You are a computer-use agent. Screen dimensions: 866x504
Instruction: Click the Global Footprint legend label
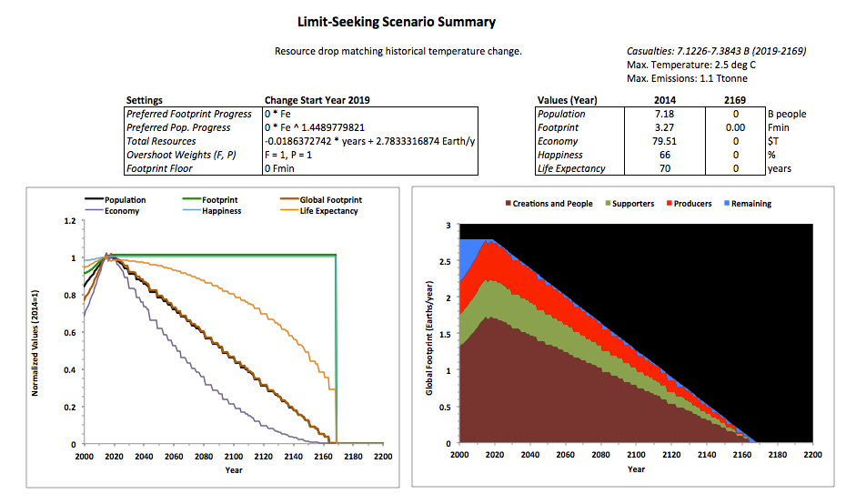click(x=331, y=200)
